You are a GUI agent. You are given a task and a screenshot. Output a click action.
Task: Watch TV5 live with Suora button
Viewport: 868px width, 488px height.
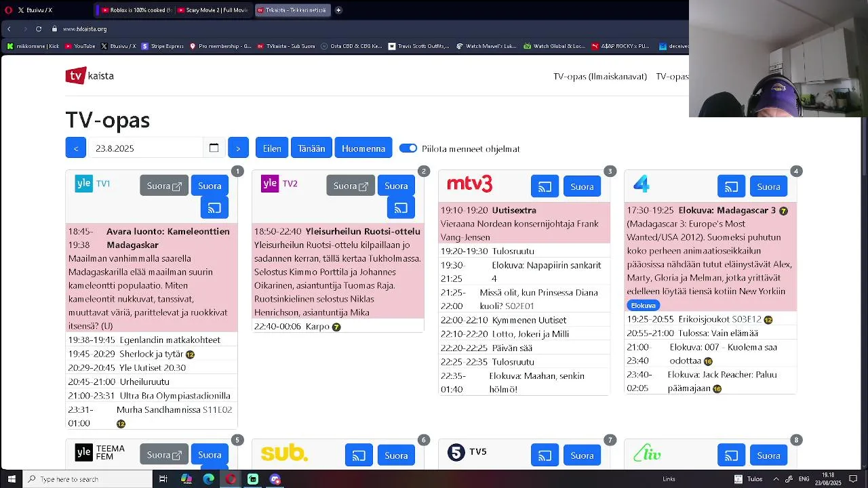(x=582, y=455)
